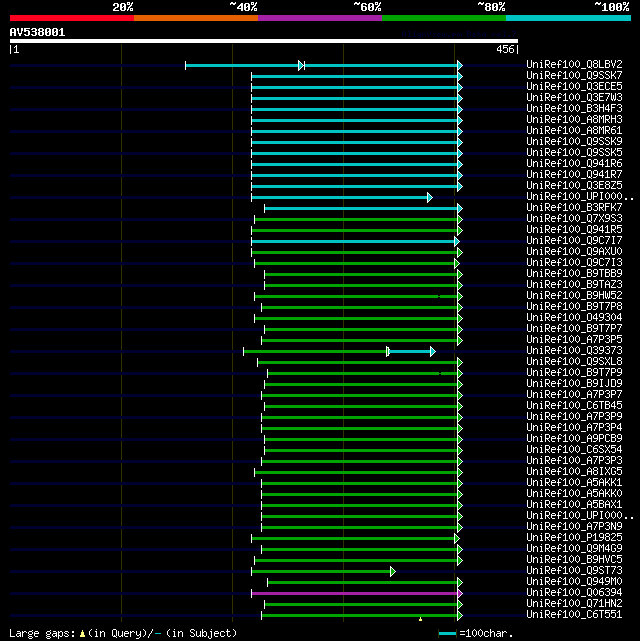Open the UniRef100_C6TB45 entry

coord(574,406)
